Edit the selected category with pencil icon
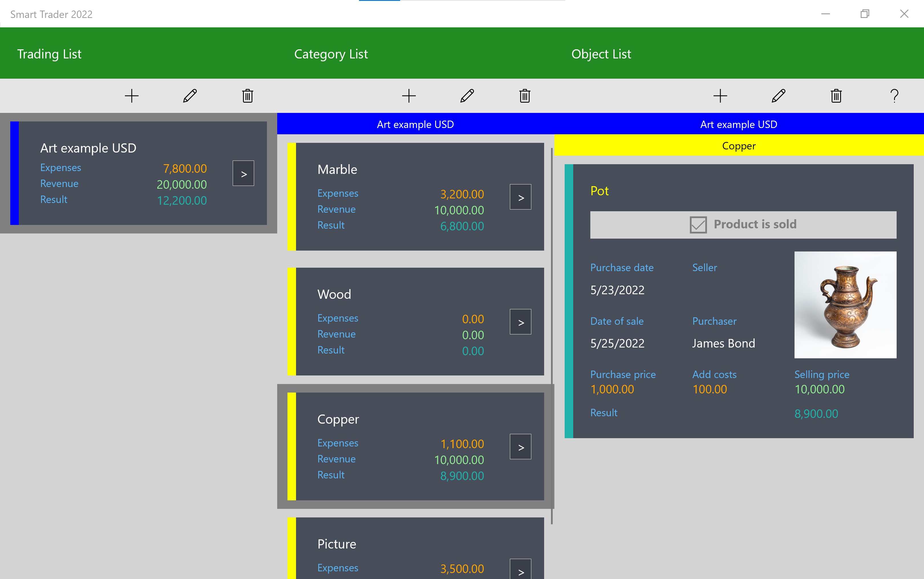 pyautogui.click(x=467, y=96)
